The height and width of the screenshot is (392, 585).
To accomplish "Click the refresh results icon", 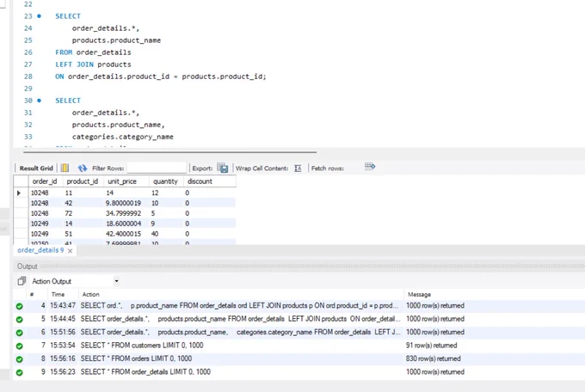I will tap(82, 168).
